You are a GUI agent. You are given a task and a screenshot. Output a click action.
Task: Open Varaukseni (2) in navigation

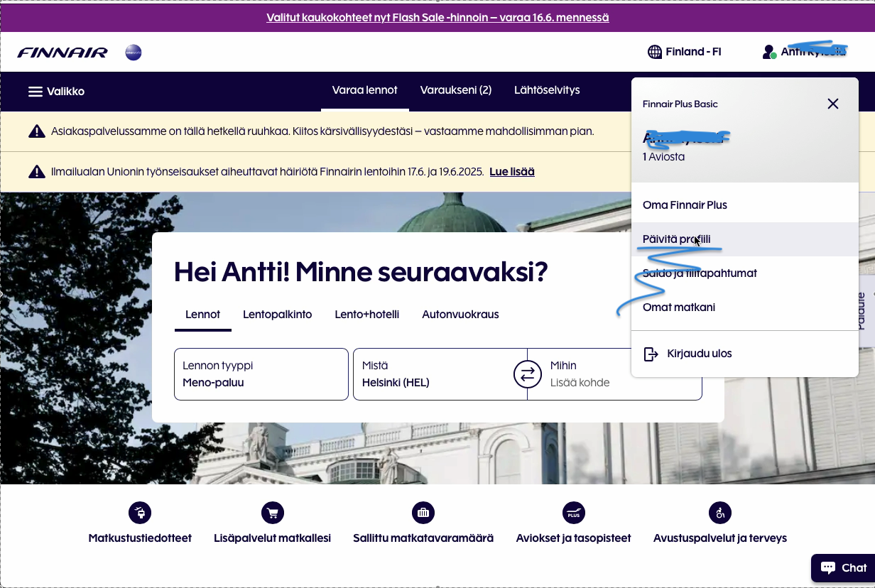pyautogui.click(x=456, y=90)
